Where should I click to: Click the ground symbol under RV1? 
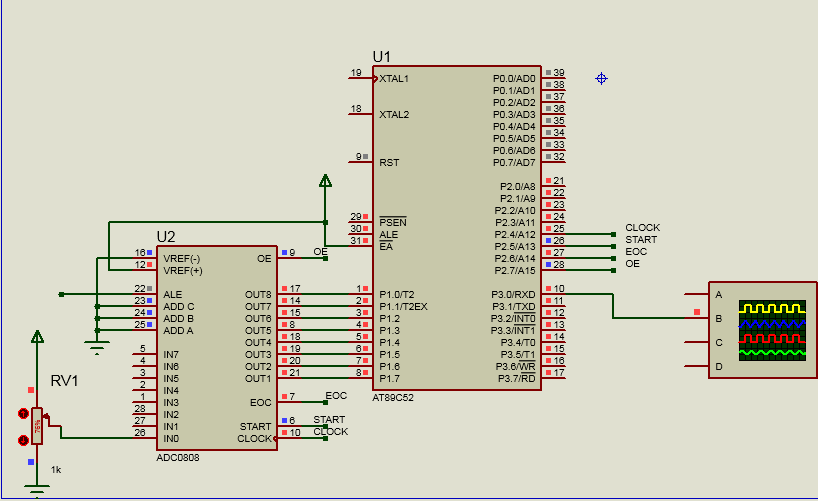tap(37, 490)
